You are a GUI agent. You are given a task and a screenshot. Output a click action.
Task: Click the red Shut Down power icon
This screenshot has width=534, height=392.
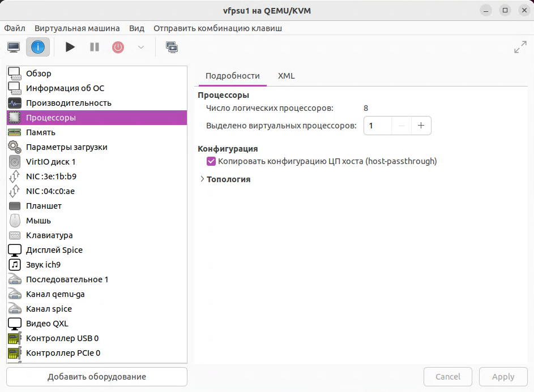click(x=118, y=47)
